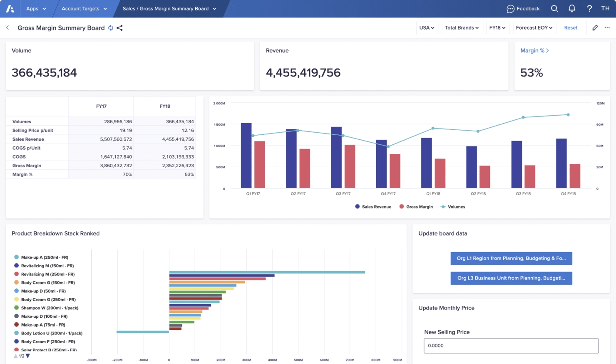Screen dimensions: 616x364
Task: Click the Feedback speech bubble button
Action: tap(523, 8)
